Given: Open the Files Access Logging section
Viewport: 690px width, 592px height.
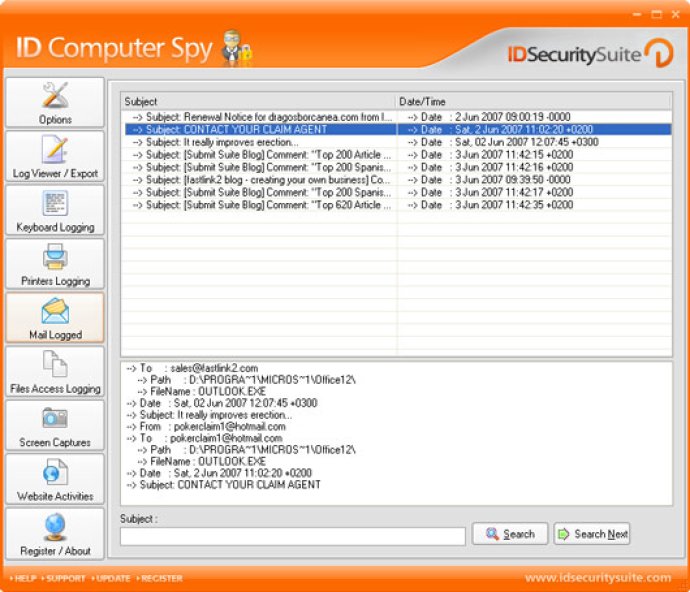Looking at the screenshot, I should (55, 371).
